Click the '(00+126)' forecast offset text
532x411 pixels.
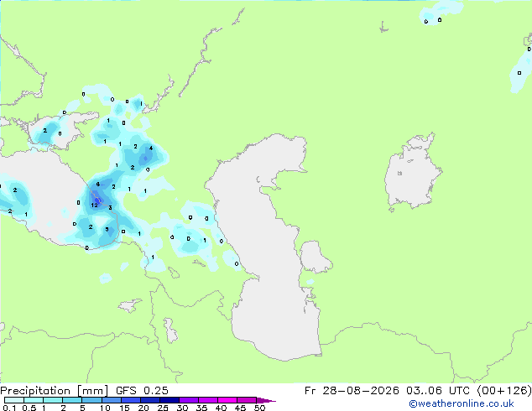(x=504, y=391)
